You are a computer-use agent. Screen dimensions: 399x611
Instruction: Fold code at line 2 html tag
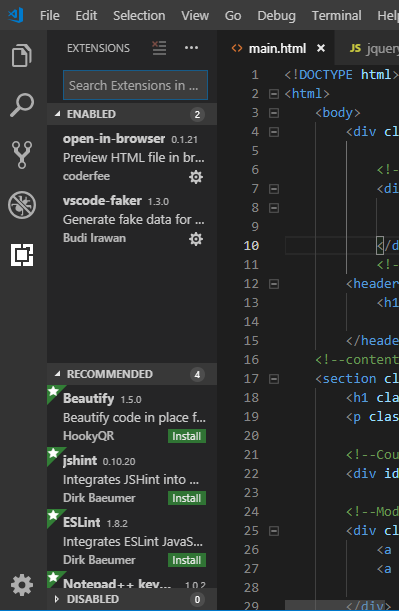[x=274, y=94]
